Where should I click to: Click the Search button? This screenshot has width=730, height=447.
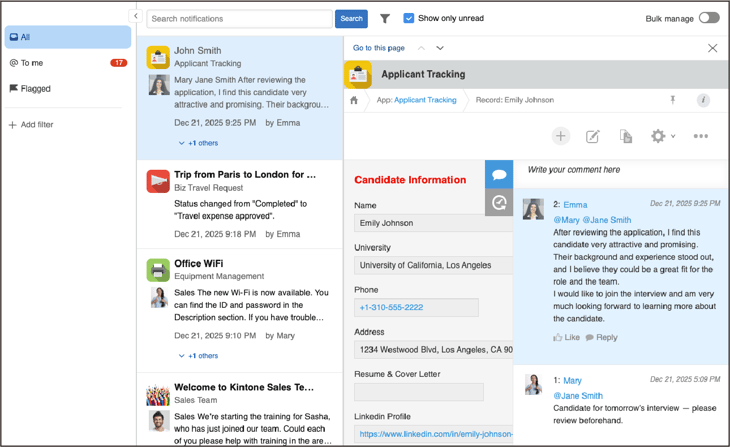tap(351, 19)
